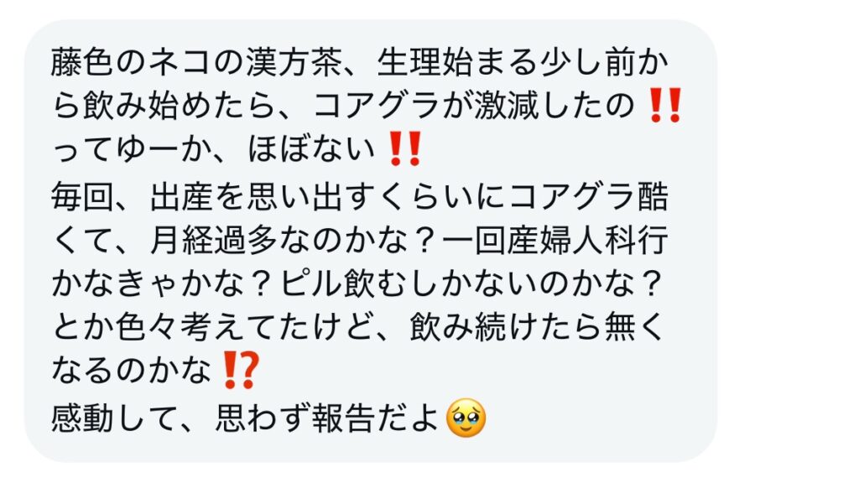Click the teary-eyed pleading face emoji
This screenshot has width=859, height=504.
click(466, 418)
